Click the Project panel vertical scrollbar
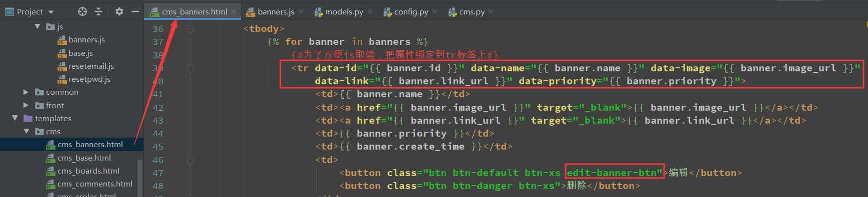This screenshot has height=197, width=868. tap(140, 178)
